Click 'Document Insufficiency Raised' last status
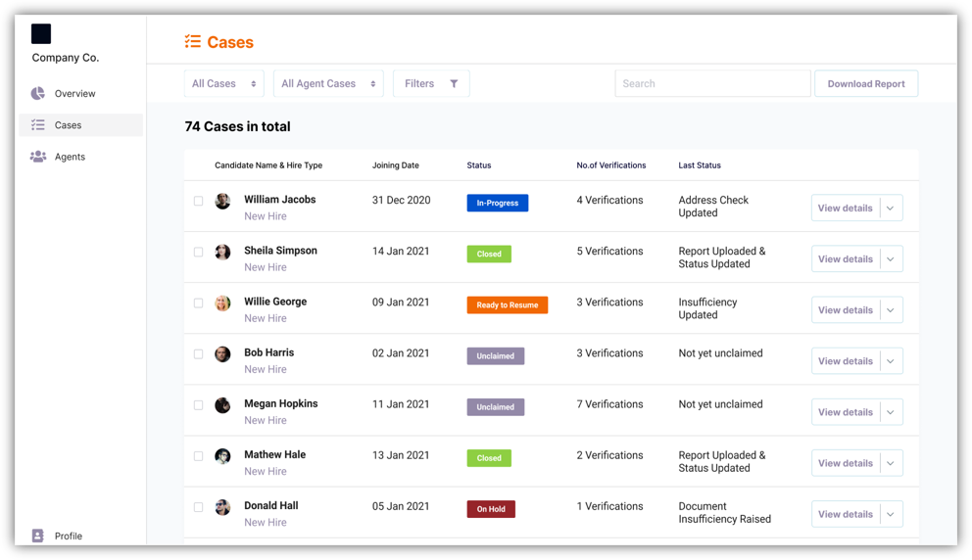Screen dimensions: 972x560 click(x=725, y=513)
